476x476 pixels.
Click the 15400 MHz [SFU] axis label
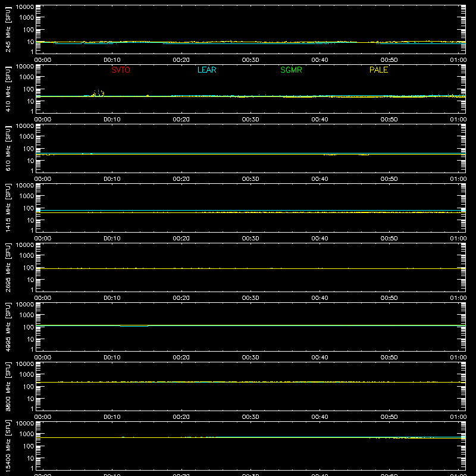(8, 446)
